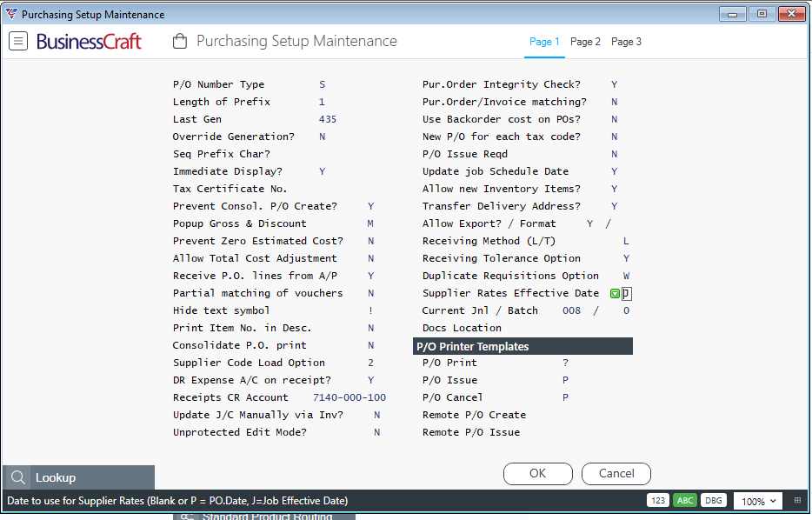Confirm changes with the OK button
The height and width of the screenshot is (520, 812).
tap(538, 473)
